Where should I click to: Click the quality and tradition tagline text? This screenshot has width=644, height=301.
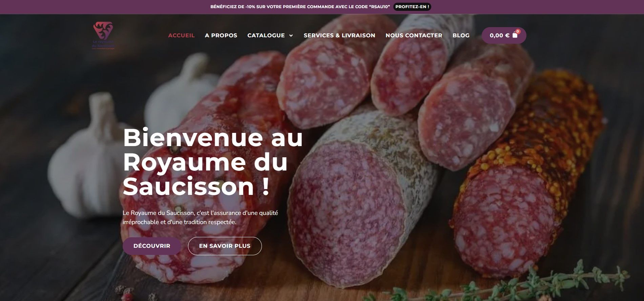tap(200, 218)
